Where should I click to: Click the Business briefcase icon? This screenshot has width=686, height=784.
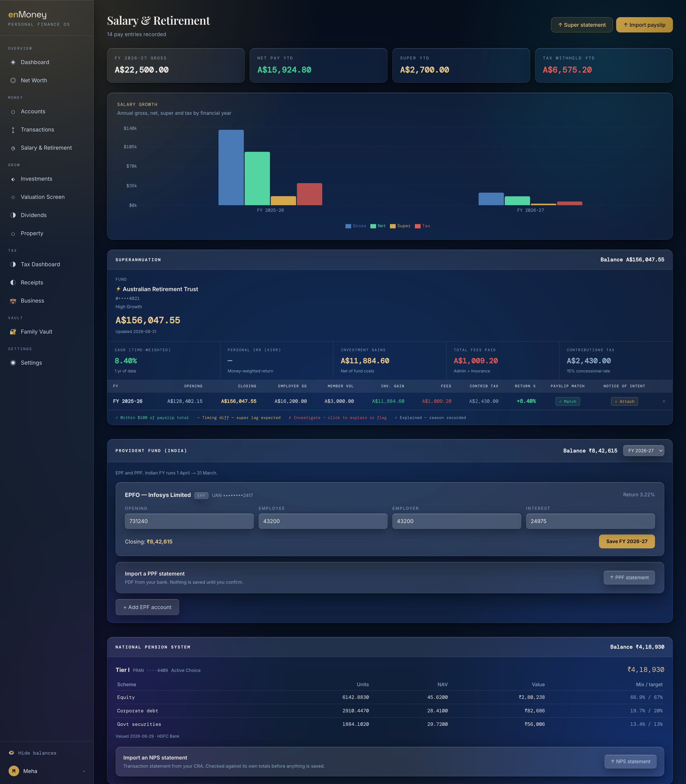point(13,301)
